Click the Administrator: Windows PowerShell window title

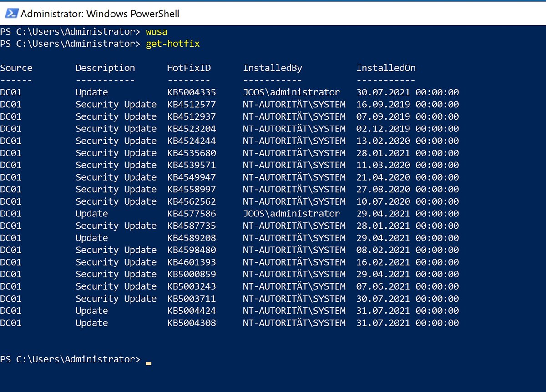click(100, 14)
